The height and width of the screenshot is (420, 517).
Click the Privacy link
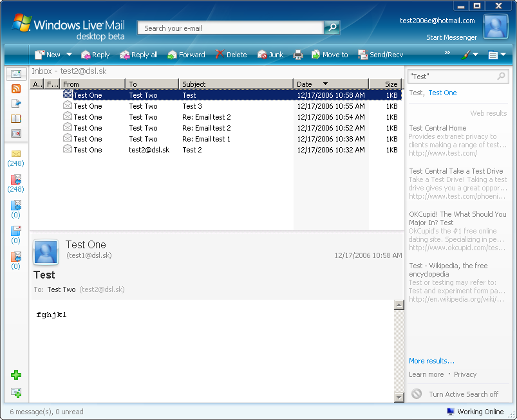465,374
